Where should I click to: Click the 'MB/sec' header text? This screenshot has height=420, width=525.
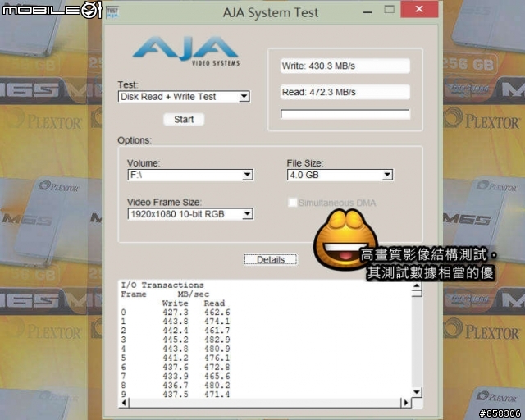[194, 294]
